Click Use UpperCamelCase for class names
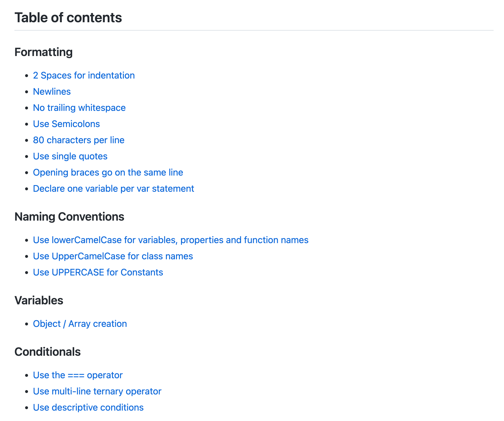Screen dimensions: 504x421 pos(113,256)
